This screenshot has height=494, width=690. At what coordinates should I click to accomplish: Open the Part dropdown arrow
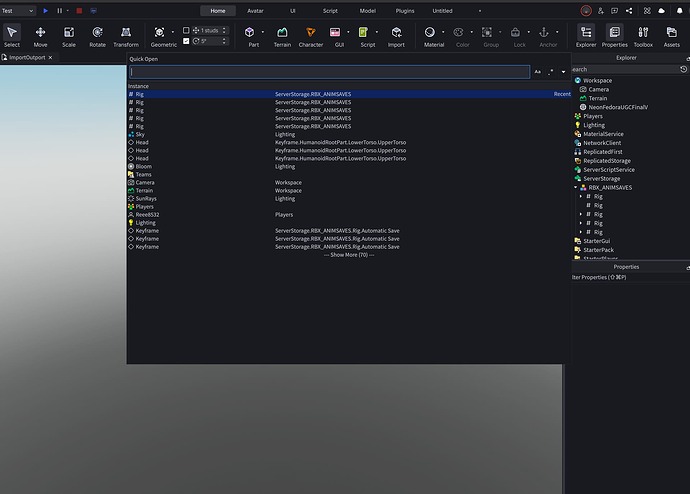[263, 32]
